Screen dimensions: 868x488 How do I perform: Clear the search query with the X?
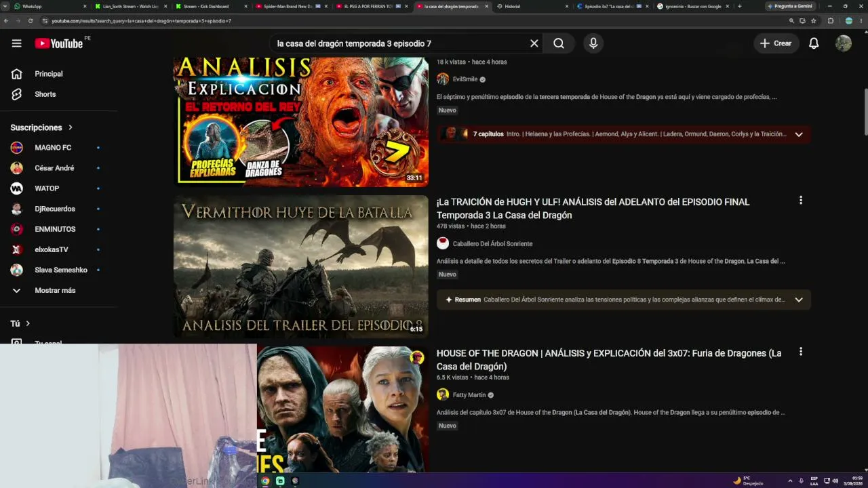pyautogui.click(x=534, y=43)
